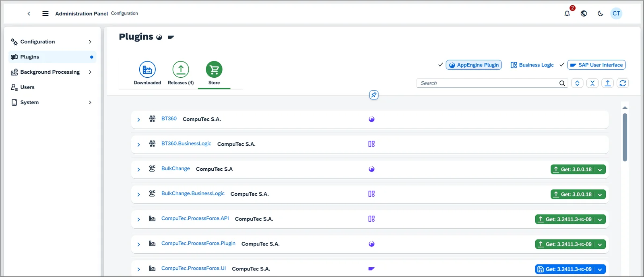The width and height of the screenshot is (644, 277).
Task: Click BT360.BusinessLogic row type icon
Action: point(372,144)
